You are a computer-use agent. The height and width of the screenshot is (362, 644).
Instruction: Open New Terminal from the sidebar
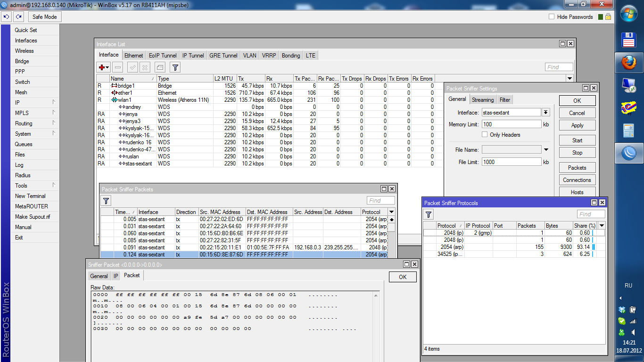pyautogui.click(x=30, y=196)
